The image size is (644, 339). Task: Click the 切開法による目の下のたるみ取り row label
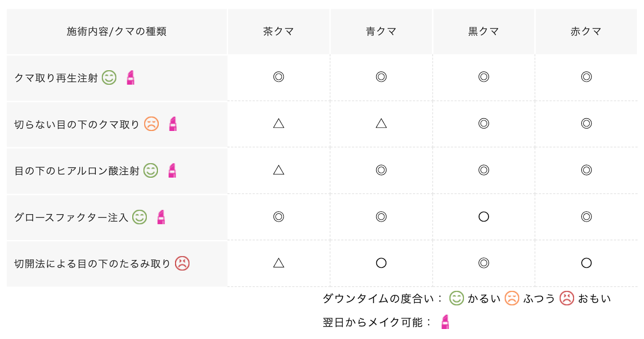tap(92, 264)
